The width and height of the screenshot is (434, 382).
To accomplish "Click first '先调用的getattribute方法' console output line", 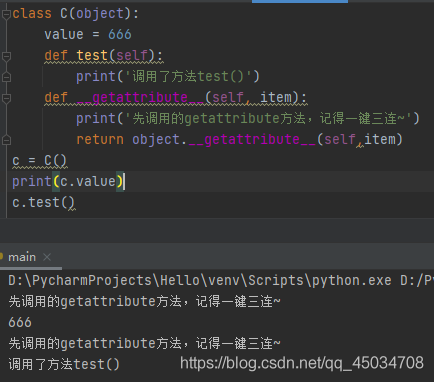I will point(144,301).
